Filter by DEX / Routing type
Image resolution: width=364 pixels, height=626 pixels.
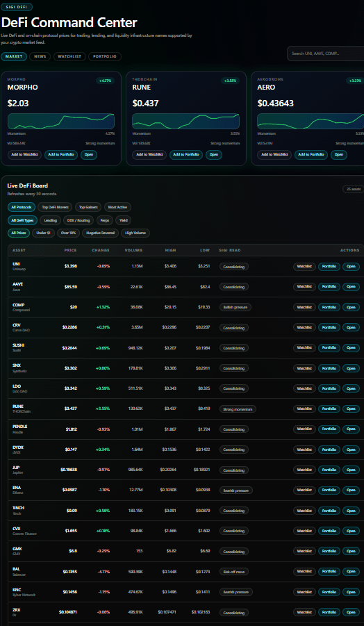coord(79,220)
